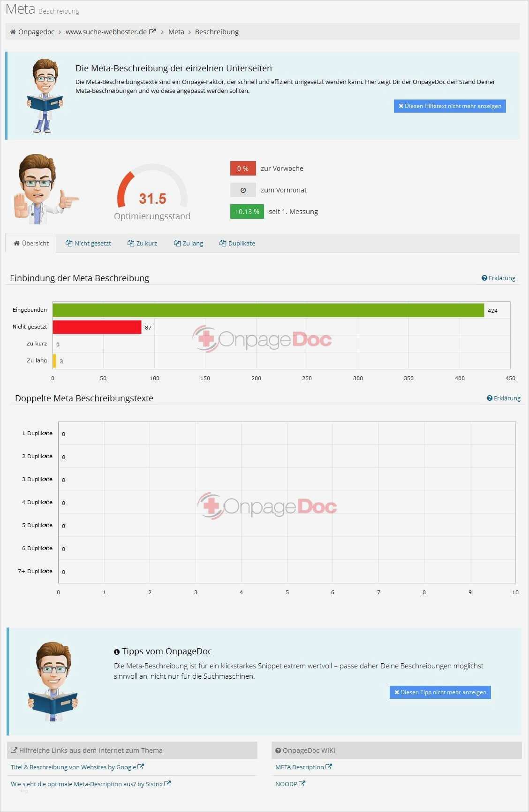
Task: Click 'Diesen Hilfetext nicht mehr anzeigen' button
Action: click(450, 106)
